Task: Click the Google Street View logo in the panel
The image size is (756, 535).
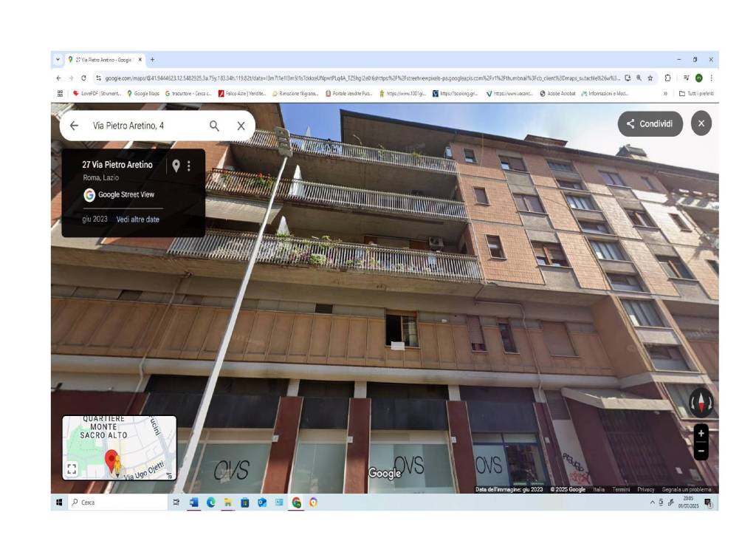Action: (89, 195)
